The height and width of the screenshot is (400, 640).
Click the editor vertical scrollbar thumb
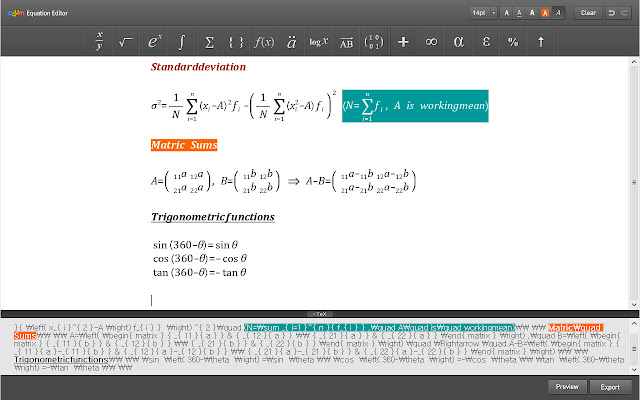pyautogui.click(x=634, y=182)
